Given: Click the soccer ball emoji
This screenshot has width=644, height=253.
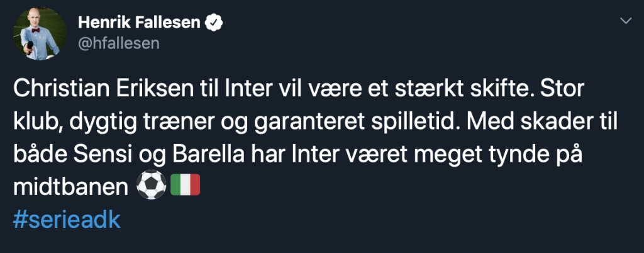Looking at the screenshot, I should pyautogui.click(x=151, y=185).
